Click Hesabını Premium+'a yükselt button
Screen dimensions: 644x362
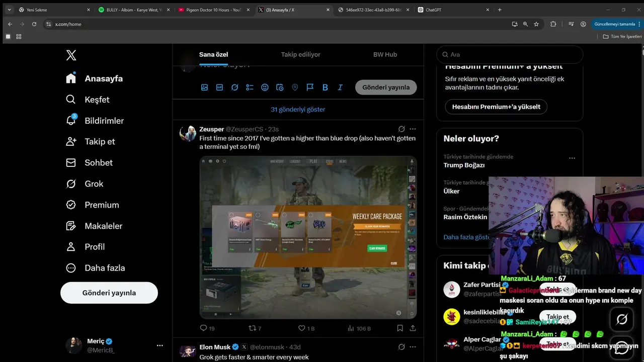pyautogui.click(x=496, y=107)
